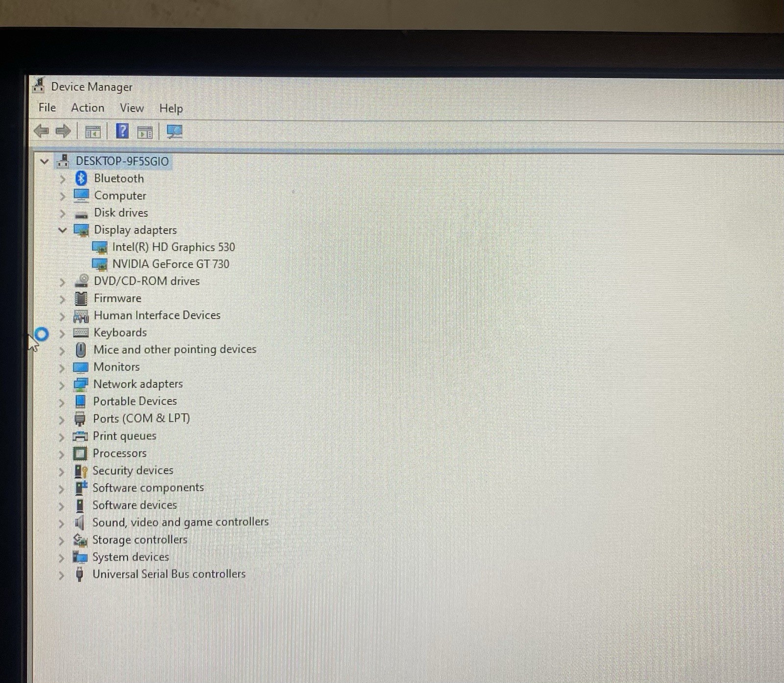Select the Portable Devices label
This screenshot has height=683, width=784.
135,401
